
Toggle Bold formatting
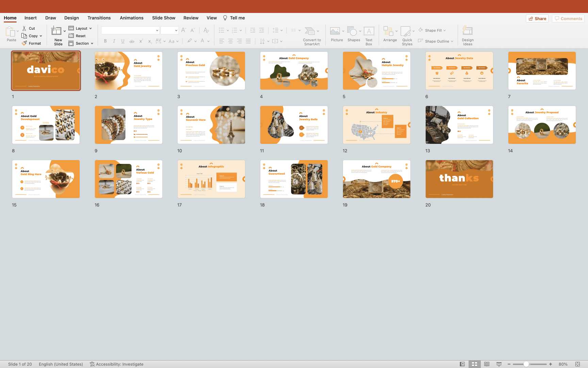pos(105,41)
